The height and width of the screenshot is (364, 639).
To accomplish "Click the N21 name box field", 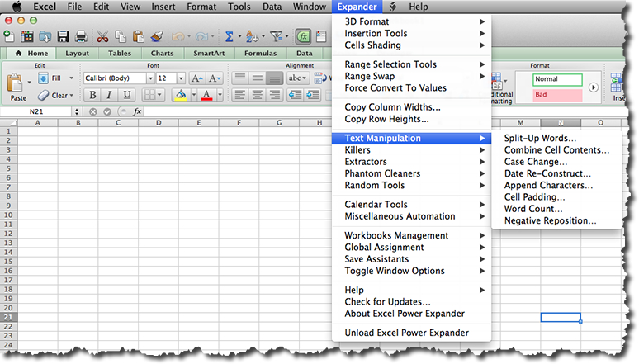I will [x=35, y=111].
